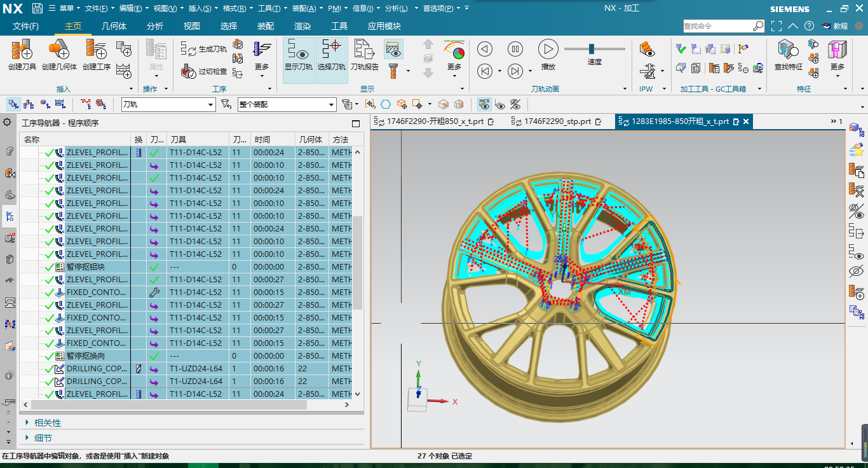
Task: Click 过切检查 neighbor verify tool path icon
Action: 238,45
